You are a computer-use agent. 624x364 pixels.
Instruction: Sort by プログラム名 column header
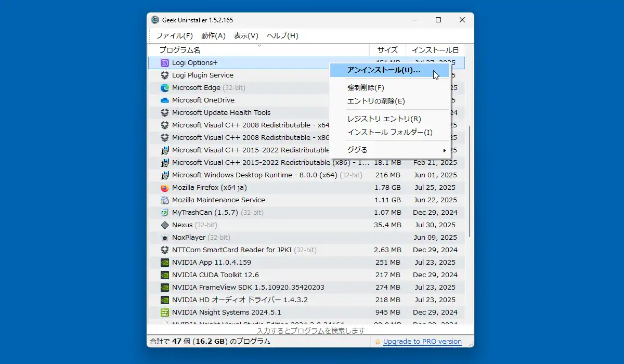(x=258, y=50)
